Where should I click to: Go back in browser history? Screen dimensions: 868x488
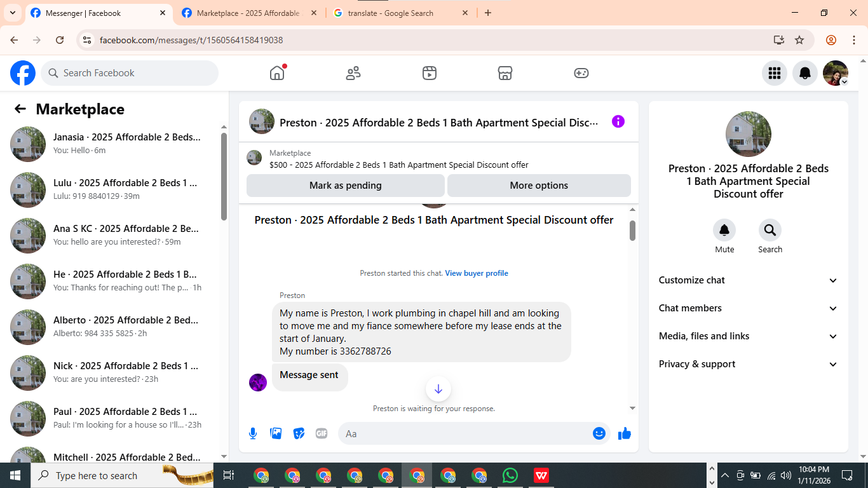(x=14, y=40)
